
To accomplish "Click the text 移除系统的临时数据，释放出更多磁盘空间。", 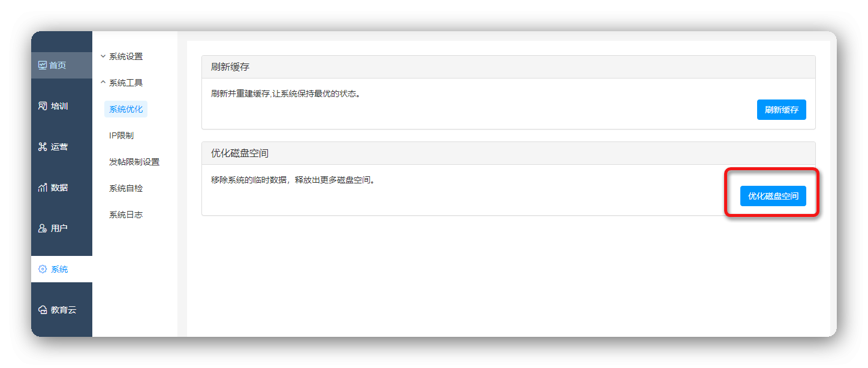I will point(293,180).
